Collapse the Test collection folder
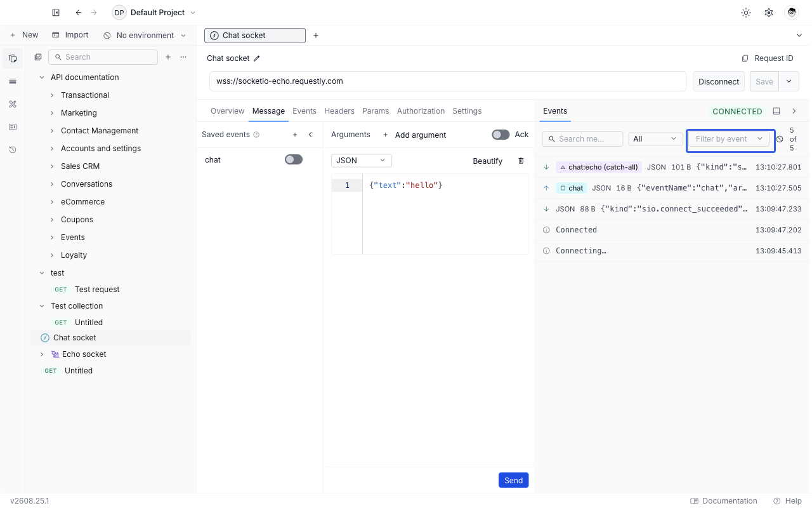Screen dimensions: 812x508 [42, 306]
